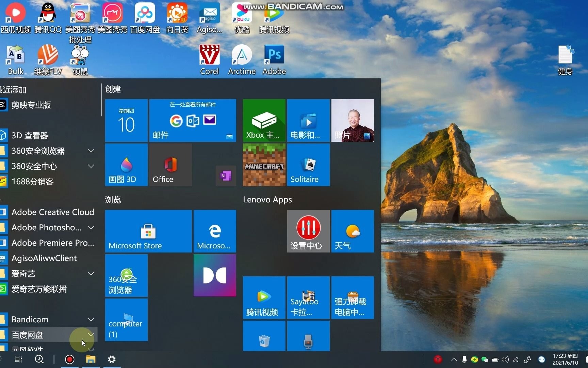
Task: Show hidden tray icons arrow
Action: [454, 359]
